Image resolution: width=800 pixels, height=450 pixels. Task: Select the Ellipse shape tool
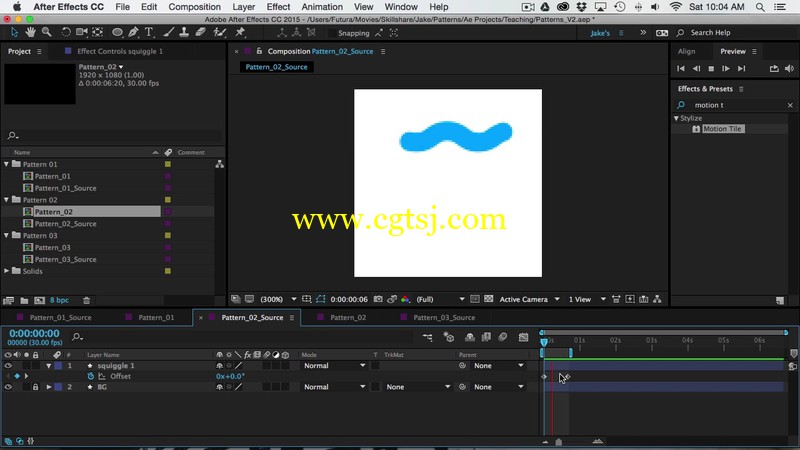click(117, 32)
